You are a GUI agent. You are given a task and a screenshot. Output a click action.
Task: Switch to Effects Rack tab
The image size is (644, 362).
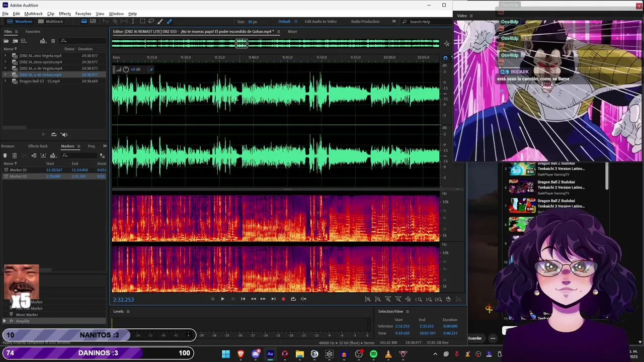(x=38, y=146)
